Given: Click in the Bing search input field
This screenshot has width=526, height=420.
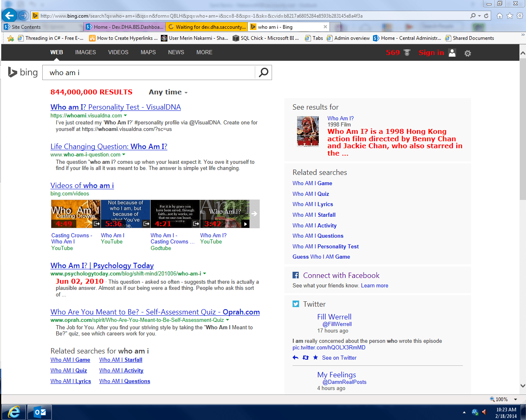Looking at the screenshot, I should 150,72.
